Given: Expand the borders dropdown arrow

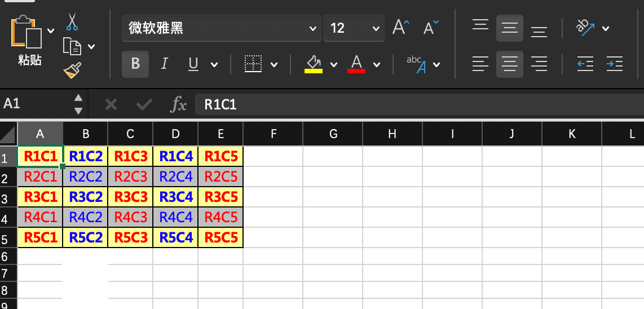Looking at the screenshot, I should [274, 64].
